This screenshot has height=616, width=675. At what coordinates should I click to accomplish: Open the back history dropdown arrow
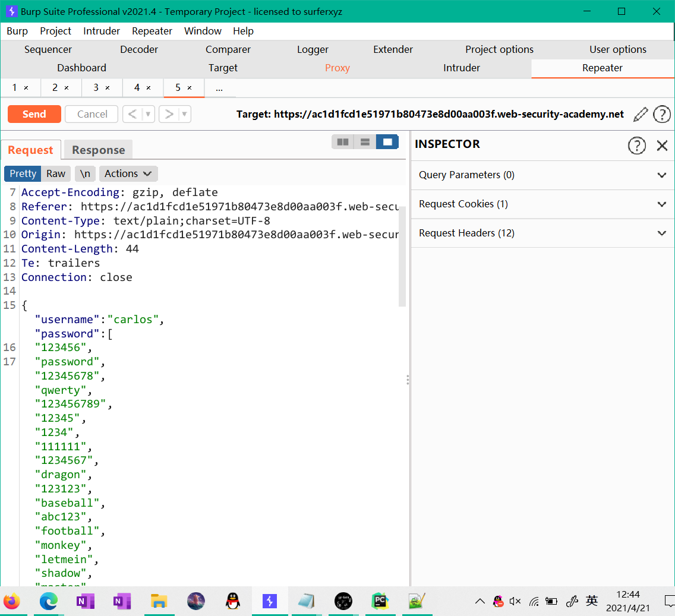point(148,114)
